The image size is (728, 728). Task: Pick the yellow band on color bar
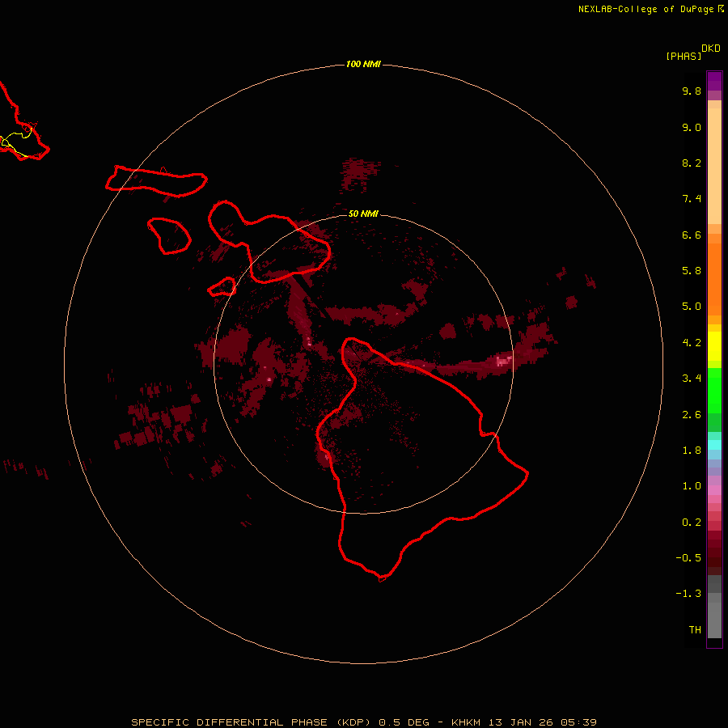(x=714, y=346)
